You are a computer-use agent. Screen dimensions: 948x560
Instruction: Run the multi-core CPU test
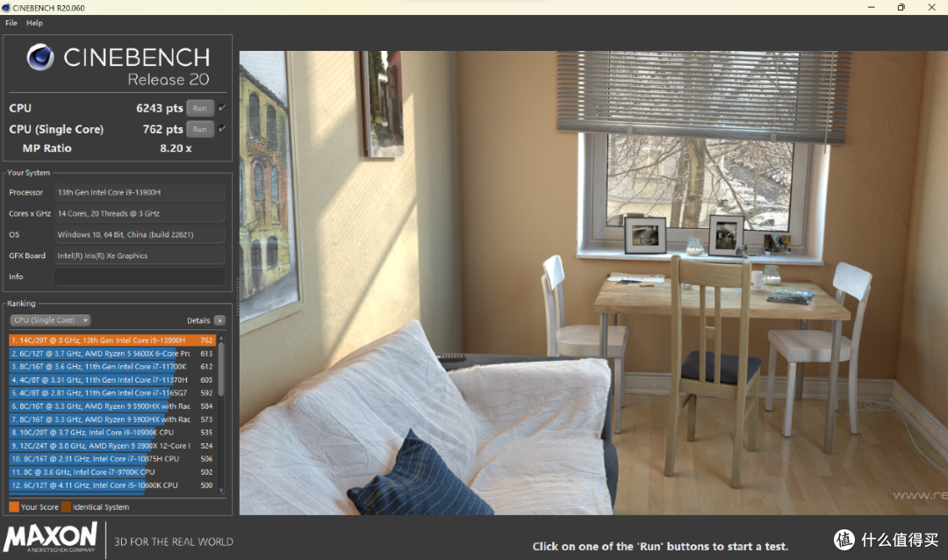coord(199,108)
